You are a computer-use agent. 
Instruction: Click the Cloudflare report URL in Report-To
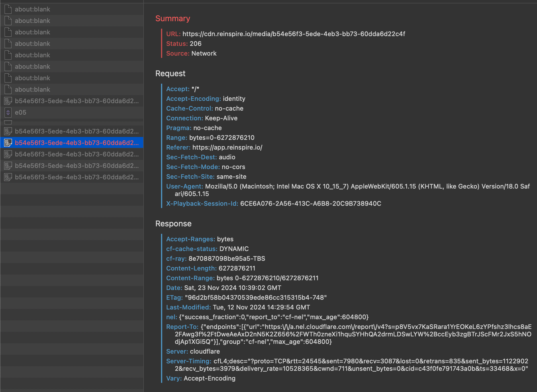[x=315, y=326]
